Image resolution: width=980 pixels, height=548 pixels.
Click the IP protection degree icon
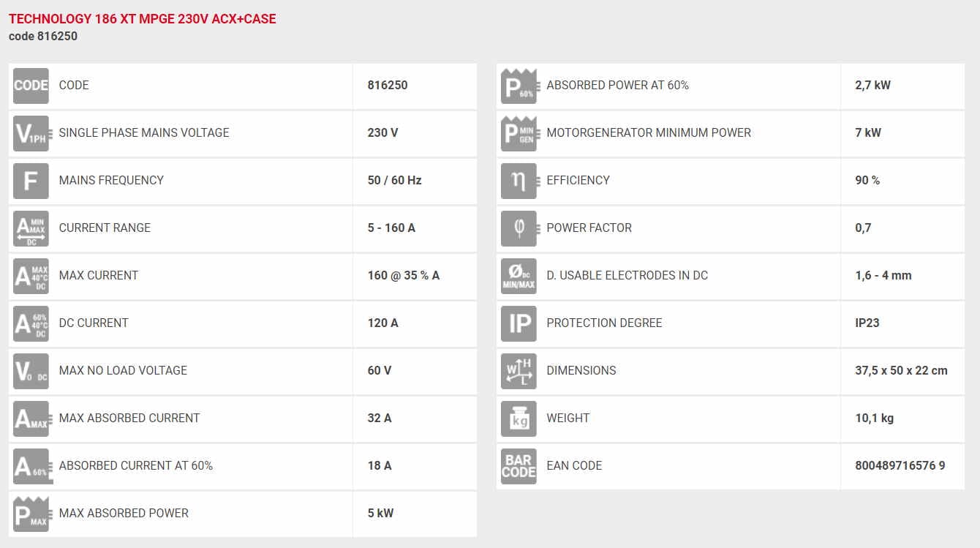pyautogui.click(x=519, y=323)
